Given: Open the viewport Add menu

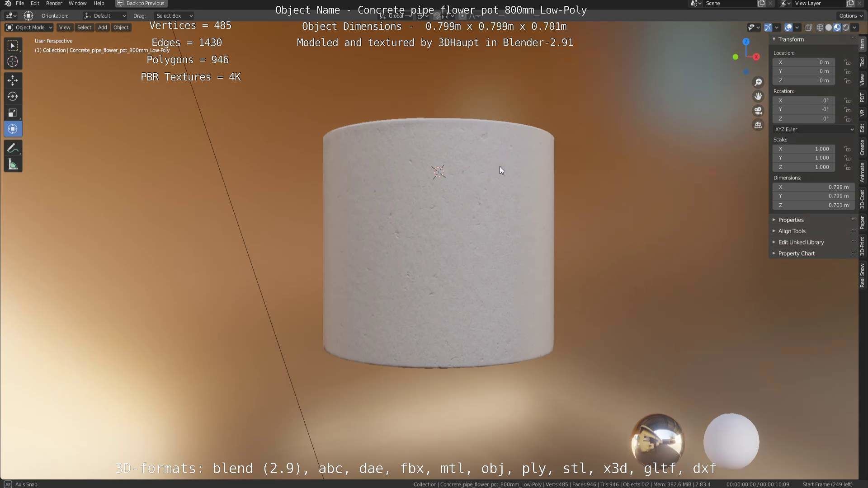Looking at the screenshot, I should click(x=103, y=28).
